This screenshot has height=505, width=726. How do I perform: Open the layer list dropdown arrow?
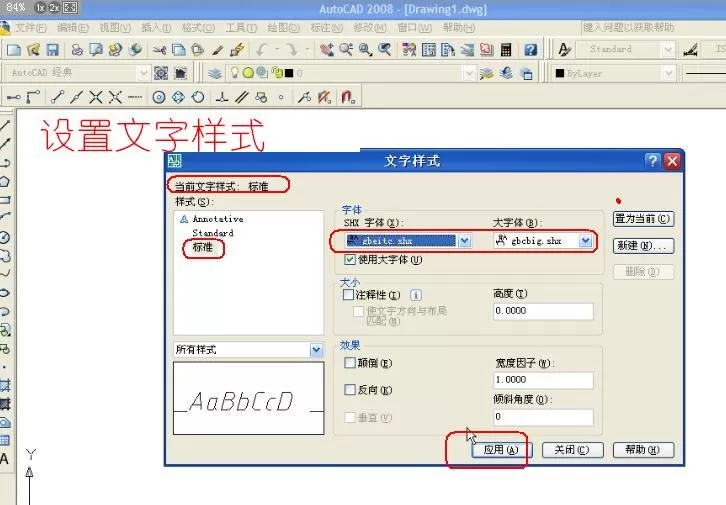[469, 73]
